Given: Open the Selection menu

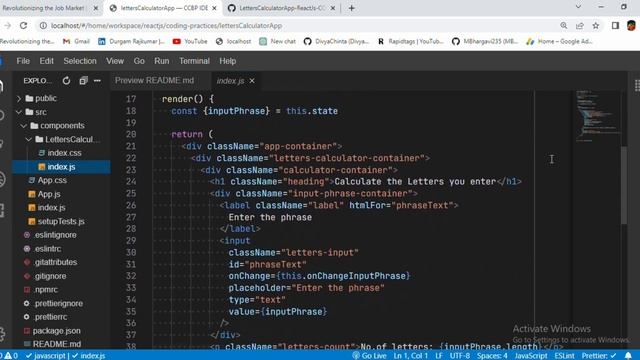Looking at the screenshot, I should (80, 61).
